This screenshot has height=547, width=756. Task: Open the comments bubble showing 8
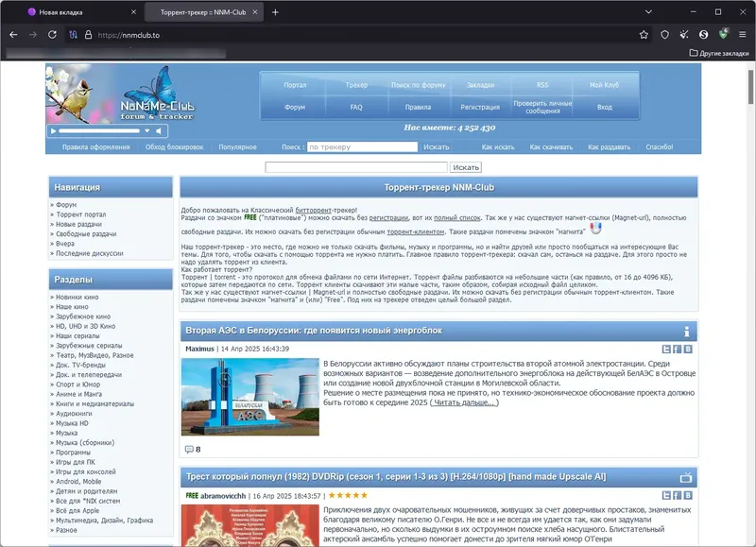(x=193, y=450)
